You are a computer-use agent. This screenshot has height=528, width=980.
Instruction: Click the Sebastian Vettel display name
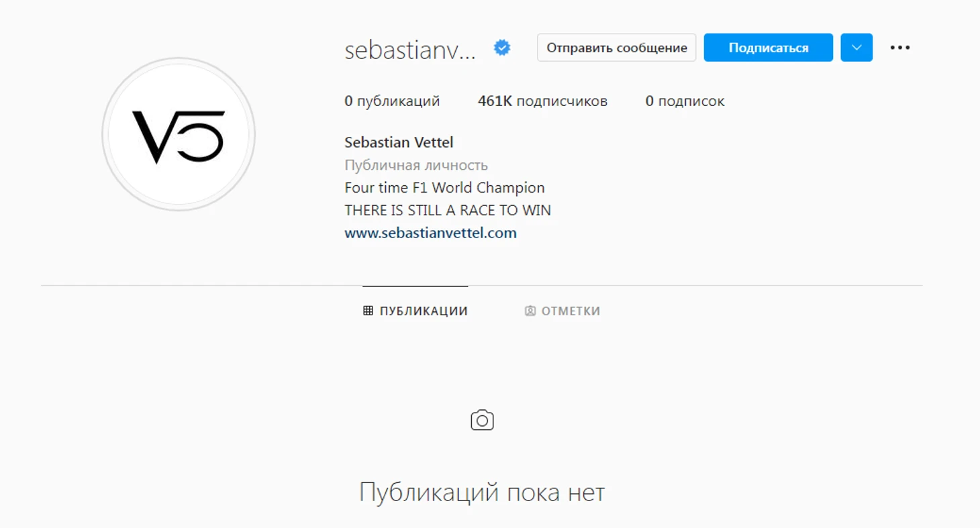pos(399,142)
